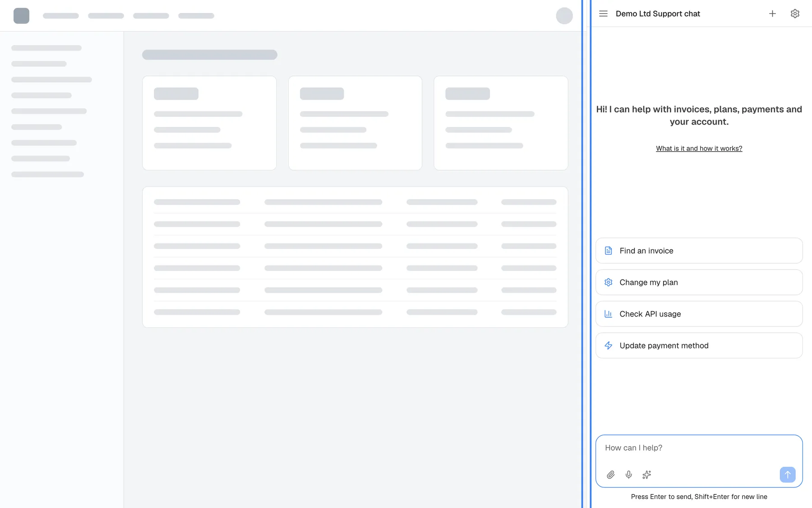The width and height of the screenshot is (812, 508).
Task: Click the app logo square in header
Action: coord(21,16)
